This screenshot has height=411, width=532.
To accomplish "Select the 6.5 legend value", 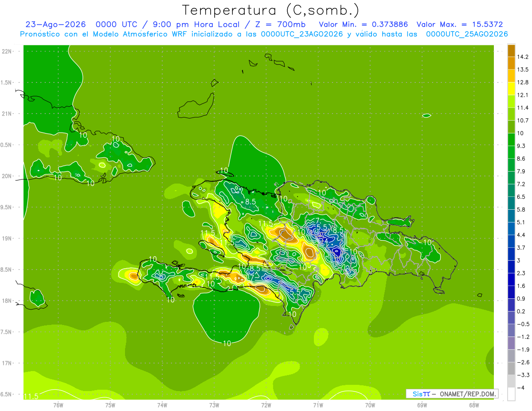I will [x=521, y=197].
